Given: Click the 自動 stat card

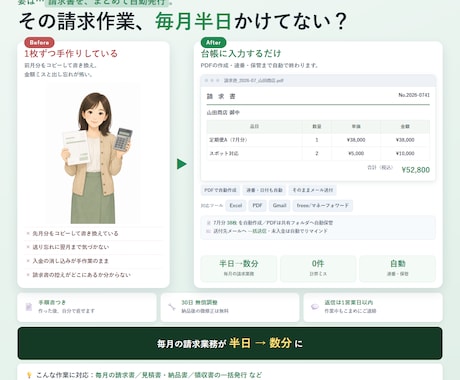Looking at the screenshot, I should pos(398,268).
